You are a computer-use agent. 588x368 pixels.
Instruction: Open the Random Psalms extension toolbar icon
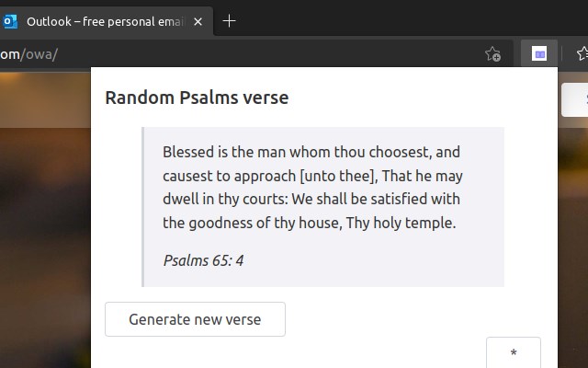tap(539, 54)
